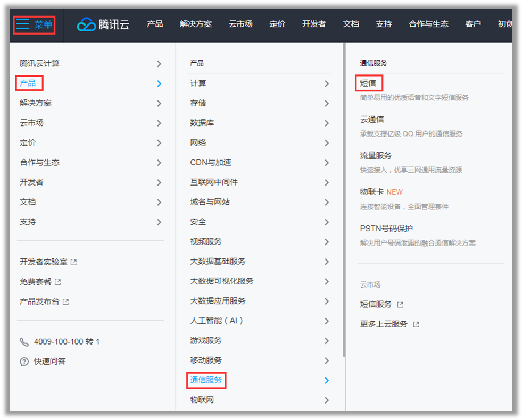
Task: Click the hamburger 菜单 icon
Action: click(x=22, y=24)
